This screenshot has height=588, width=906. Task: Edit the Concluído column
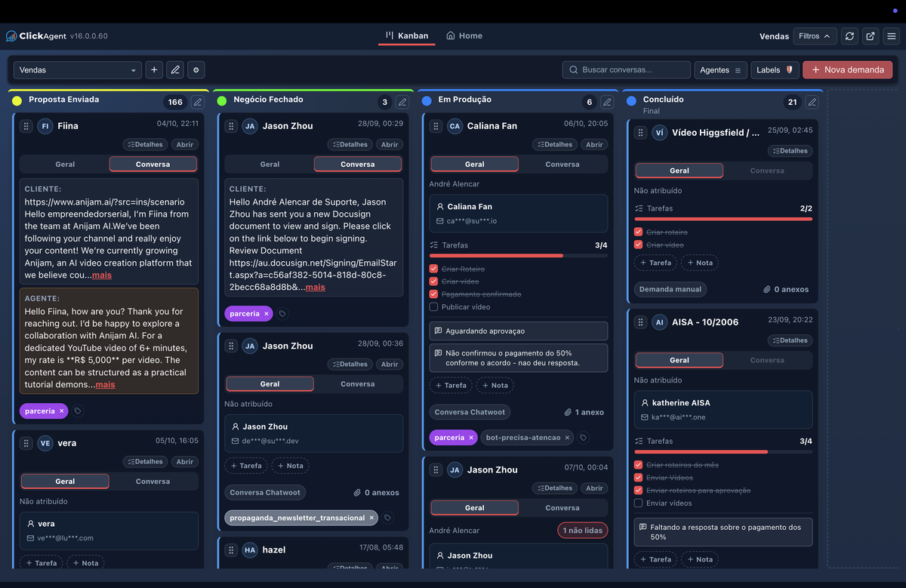[x=812, y=102]
